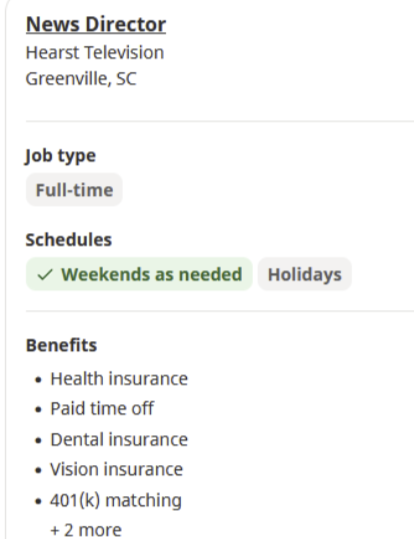Click the bullet point beside Health insurance
The image size is (414, 539).
(39, 380)
